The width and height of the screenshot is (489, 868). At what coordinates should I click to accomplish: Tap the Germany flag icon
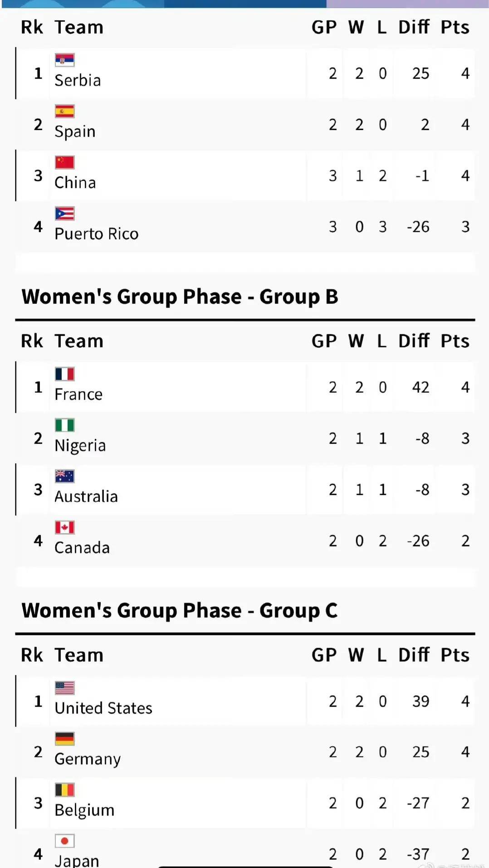64,739
